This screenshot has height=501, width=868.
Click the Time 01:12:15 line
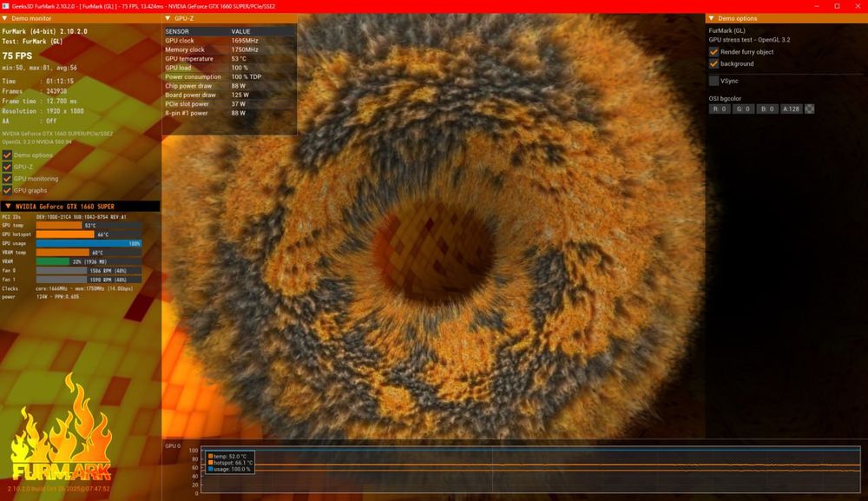pyautogui.click(x=37, y=81)
